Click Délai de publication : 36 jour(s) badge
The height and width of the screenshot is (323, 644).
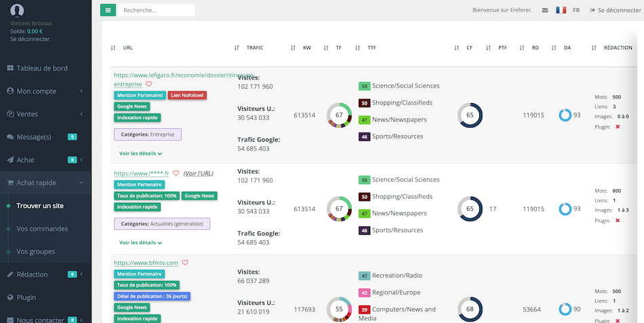(x=152, y=297)
